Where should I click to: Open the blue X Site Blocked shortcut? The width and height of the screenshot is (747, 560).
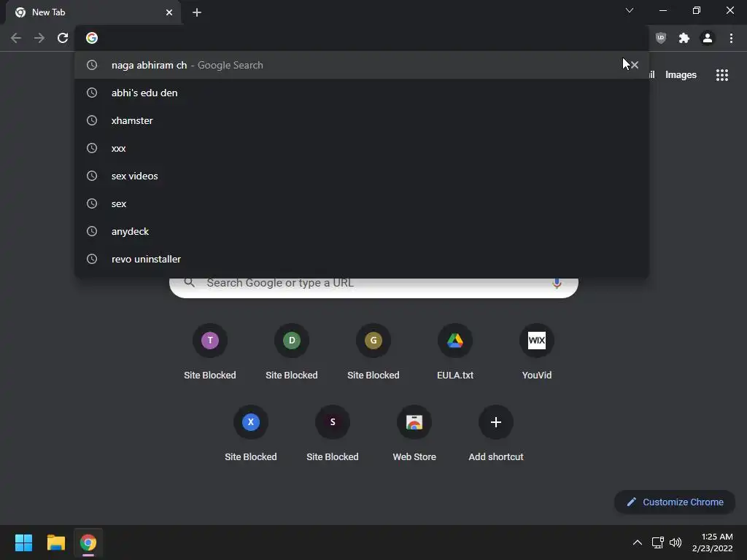(251, 433)
